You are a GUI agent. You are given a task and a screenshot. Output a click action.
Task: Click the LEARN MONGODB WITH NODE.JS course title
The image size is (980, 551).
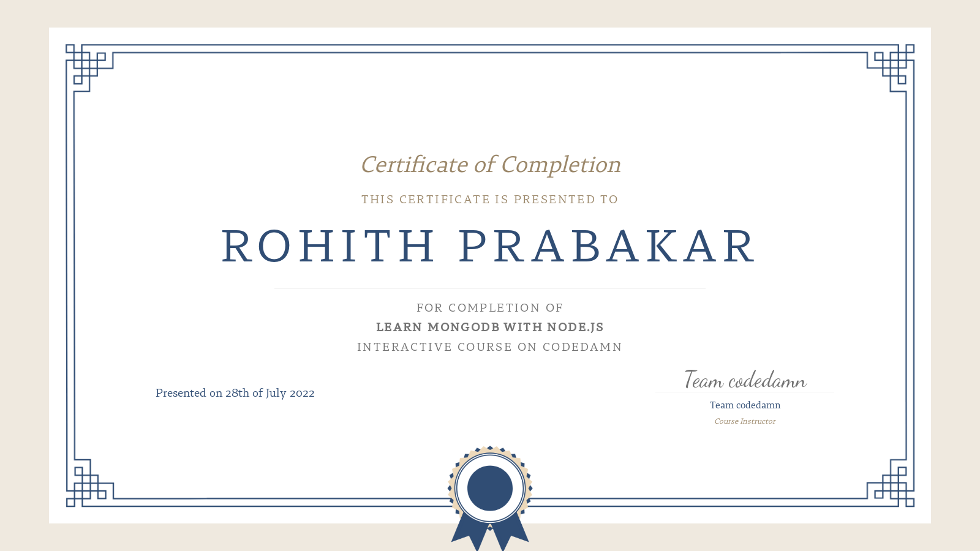pos(489,327)
